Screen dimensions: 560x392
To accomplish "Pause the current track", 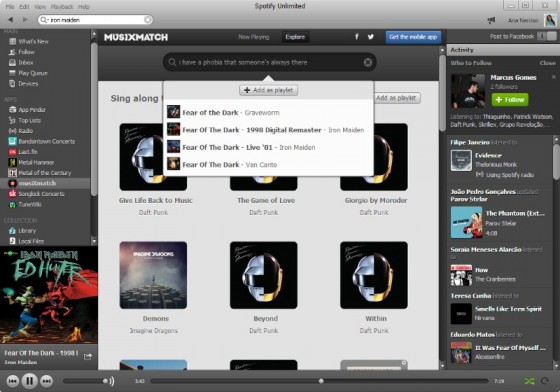I will pyautogui.click(x=30, y=381).
